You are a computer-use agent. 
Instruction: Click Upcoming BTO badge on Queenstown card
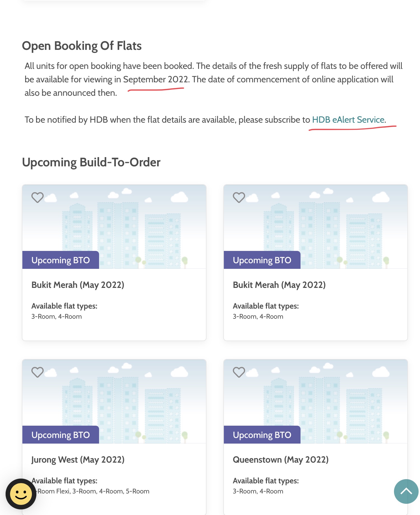click(262, 435)
